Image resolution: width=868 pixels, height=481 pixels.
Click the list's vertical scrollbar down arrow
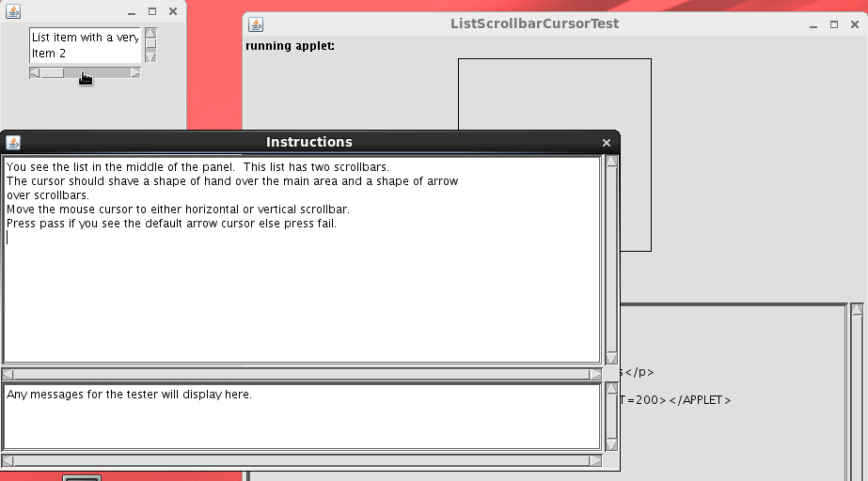150,57
